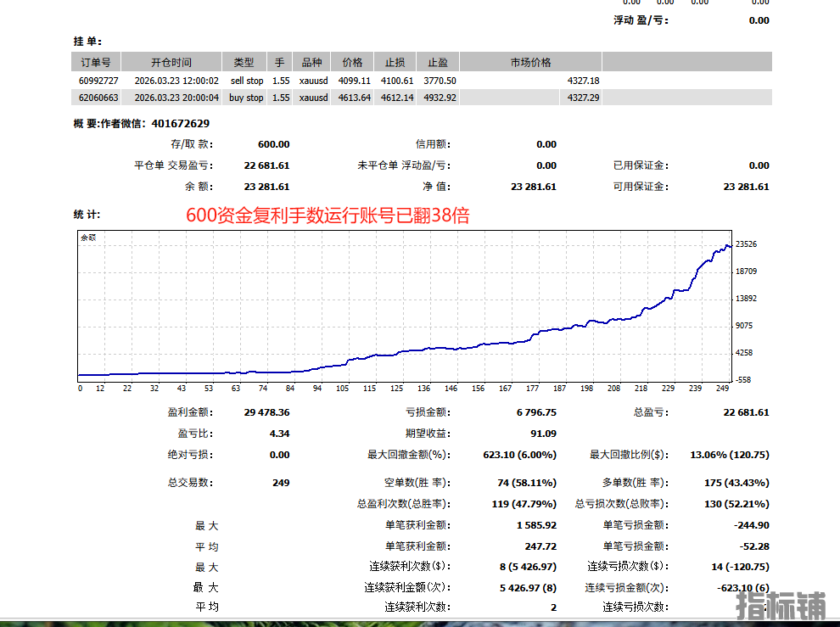This screenshot has height=627, width=840.
Task: Select order number 62060663
Action: point(96,98)
